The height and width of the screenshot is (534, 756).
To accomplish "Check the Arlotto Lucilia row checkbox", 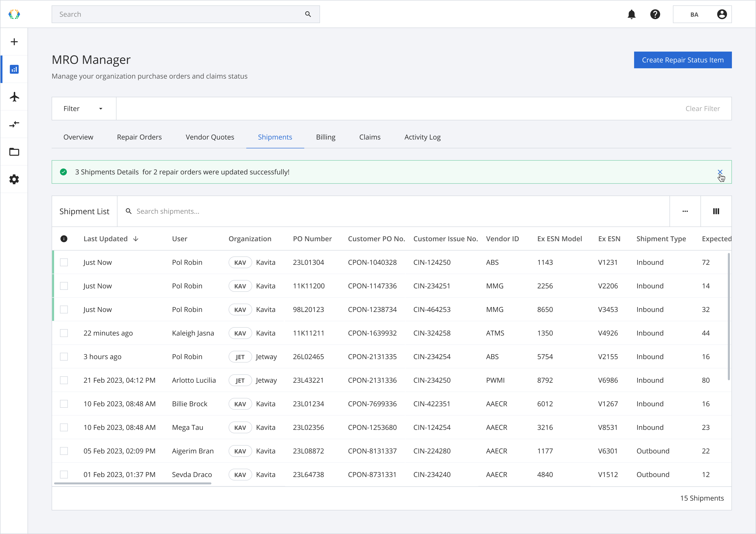I will (64, 380).
